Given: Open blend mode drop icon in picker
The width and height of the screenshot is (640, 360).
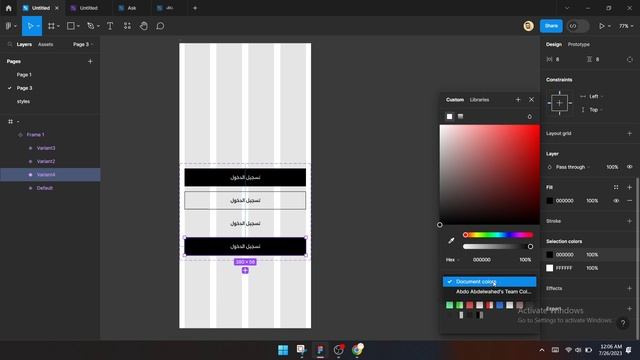Looking at the screenshot, I should coord(529,117).
